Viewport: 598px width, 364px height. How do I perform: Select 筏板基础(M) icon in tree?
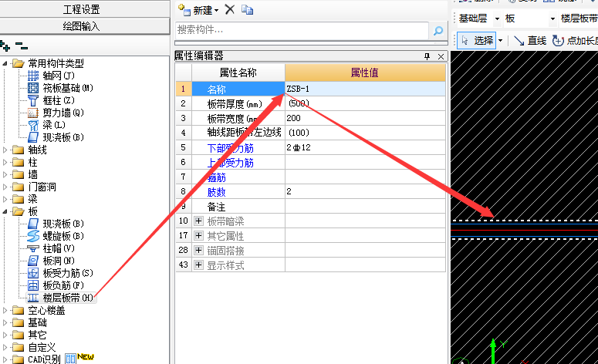point(33,88)
